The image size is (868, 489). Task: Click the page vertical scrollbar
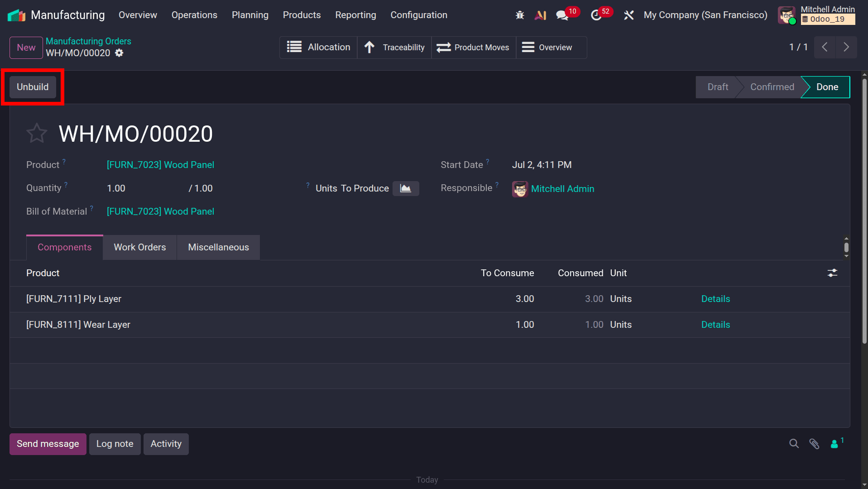(x=864, y=211)
